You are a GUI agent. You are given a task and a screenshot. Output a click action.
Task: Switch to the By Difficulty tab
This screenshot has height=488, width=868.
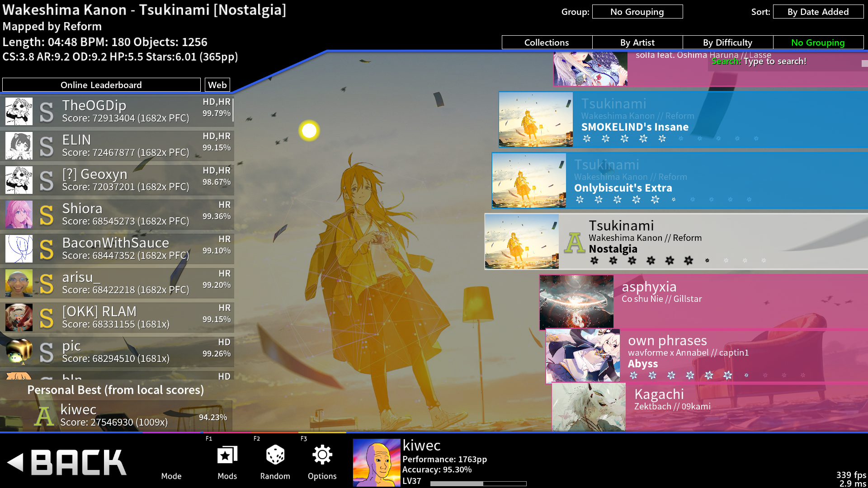pyautogui.click(x=727, y=42)
